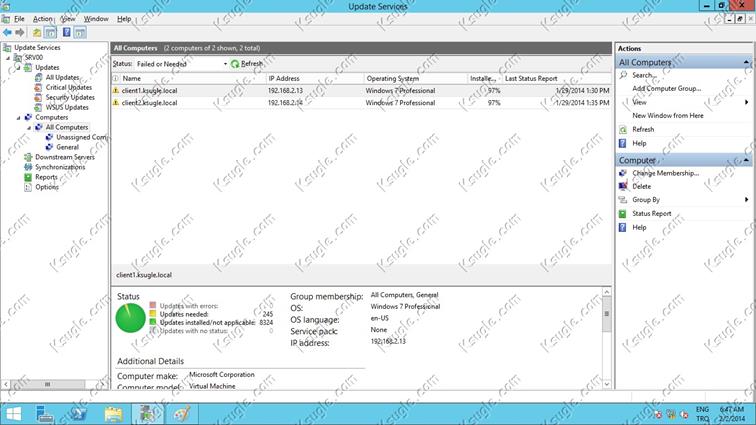This screenshot has width=756, height=425.
Task: Click Status Report action
Action: coord(651,213)
